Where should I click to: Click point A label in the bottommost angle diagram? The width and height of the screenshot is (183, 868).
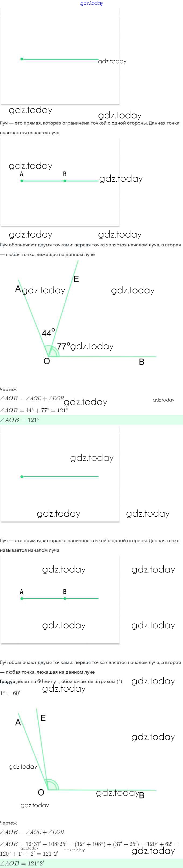coord(18,723)
